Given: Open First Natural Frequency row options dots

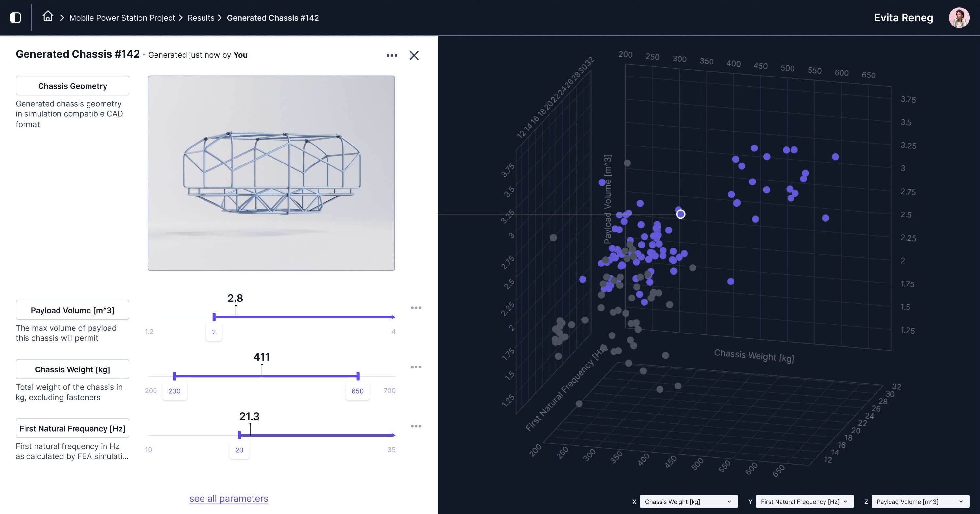Looking at the screenshot, I should 416,426.
